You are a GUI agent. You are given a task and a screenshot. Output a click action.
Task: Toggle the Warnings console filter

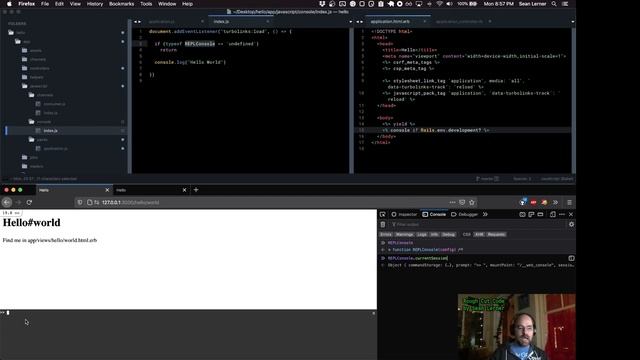pyautogui.click(x=404, y=235)
